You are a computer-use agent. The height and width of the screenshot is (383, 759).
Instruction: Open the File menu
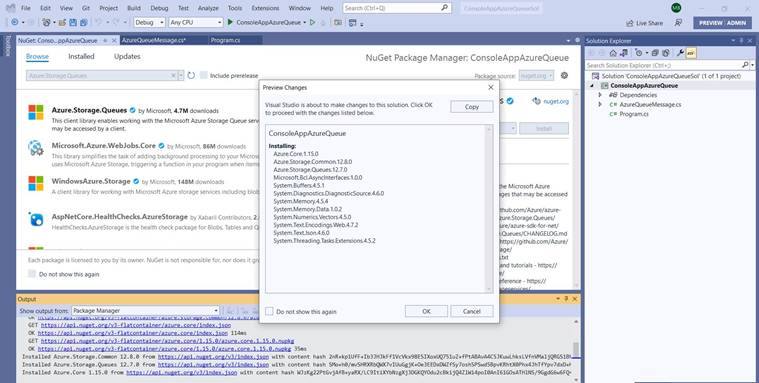(26, 8)
